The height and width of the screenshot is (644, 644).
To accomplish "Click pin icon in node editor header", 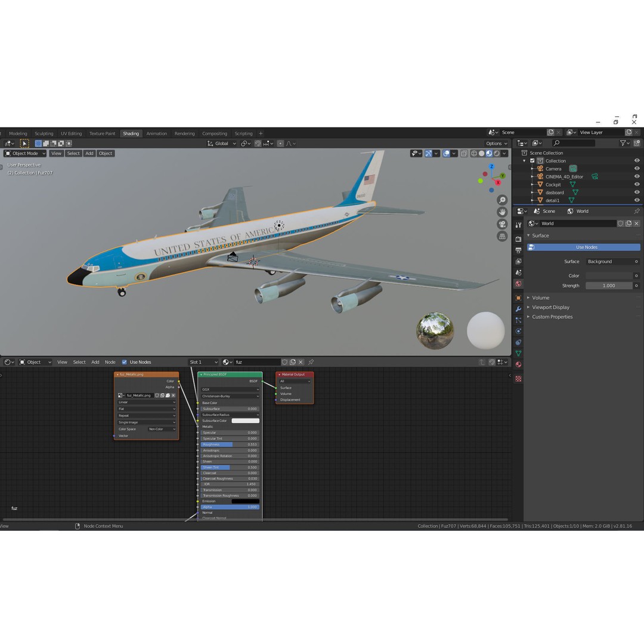I will pos(311,362).
